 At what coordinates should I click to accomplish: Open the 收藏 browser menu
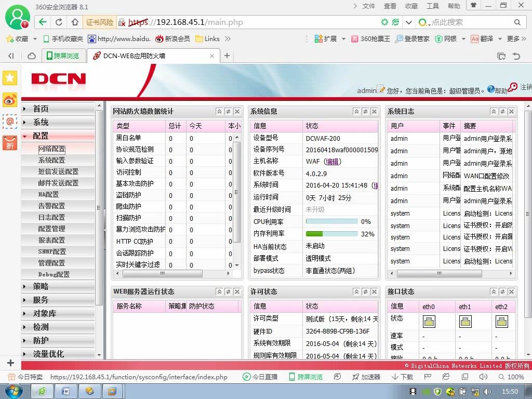coord(411,6)
